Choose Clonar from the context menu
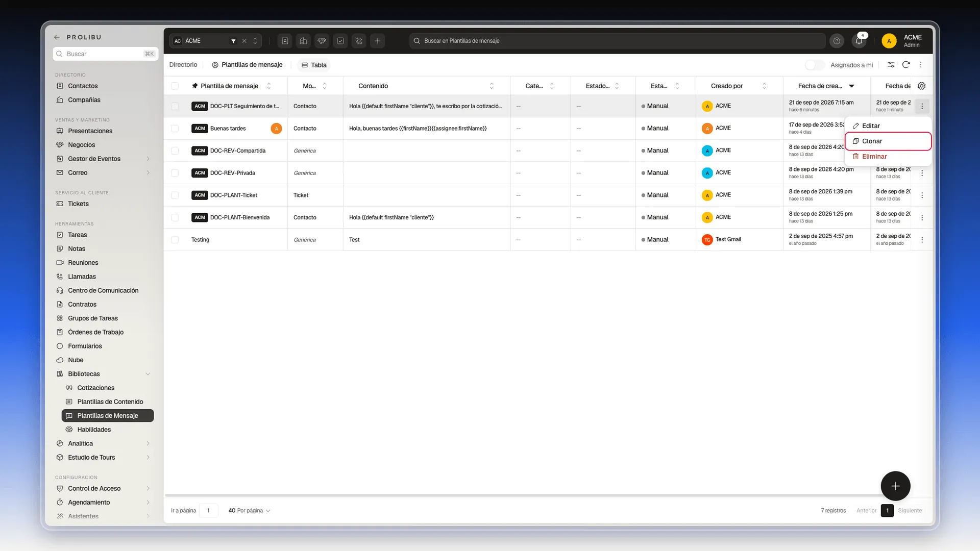Viewport: 980px width, 551px height. (x=888, y=141)
